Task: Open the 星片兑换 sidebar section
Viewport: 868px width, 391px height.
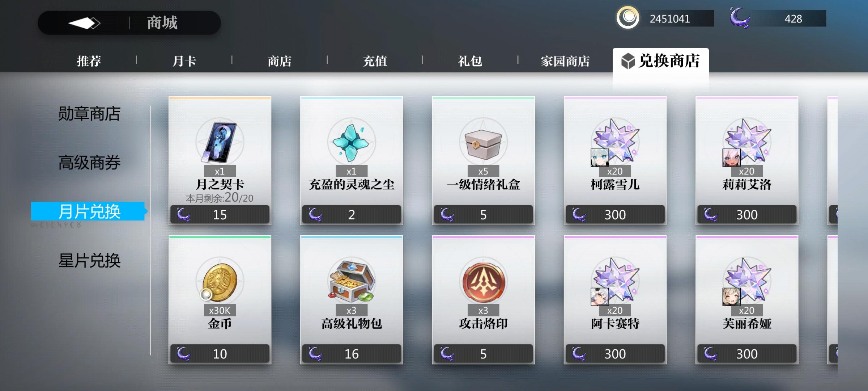Action: click(x=89, y=261)
